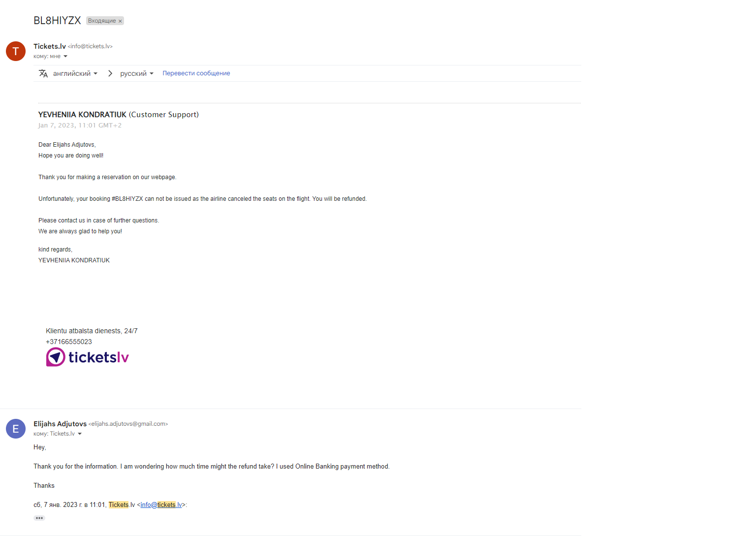756x536 pixels.
Task: Click the Elijahs Adjutovs sender avatar
Action: [16, 429]
